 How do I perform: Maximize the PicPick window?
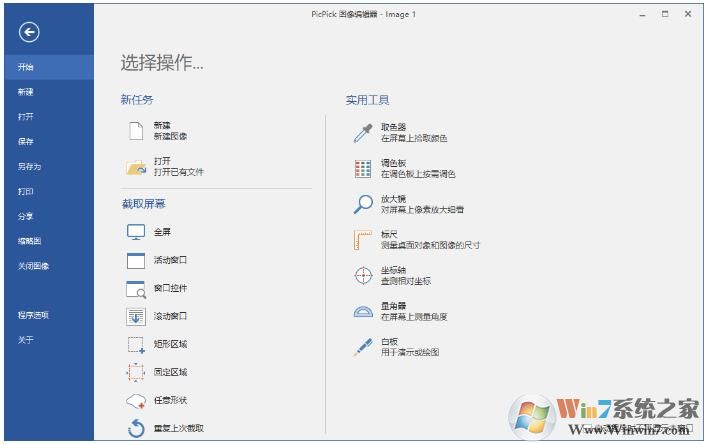[665, 14]
